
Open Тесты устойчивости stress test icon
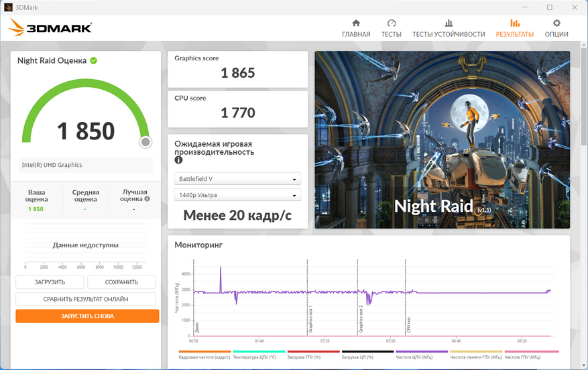449,23
